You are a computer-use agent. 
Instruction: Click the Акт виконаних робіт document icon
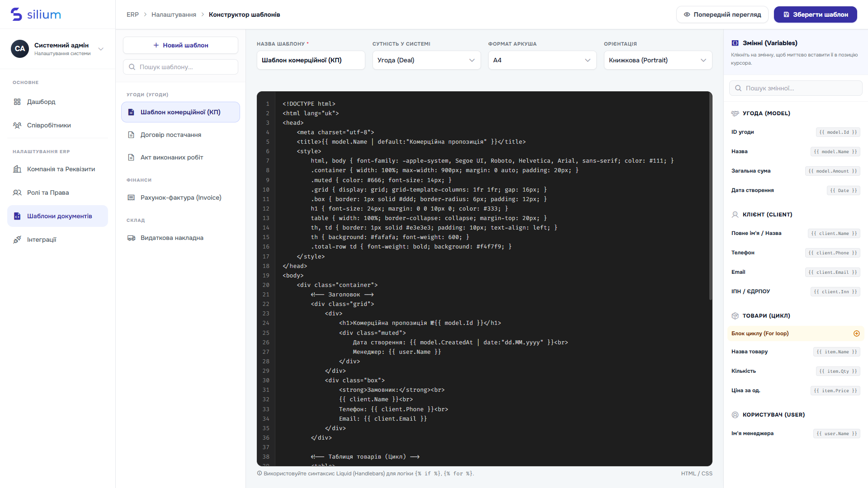[x=131, y=157]
